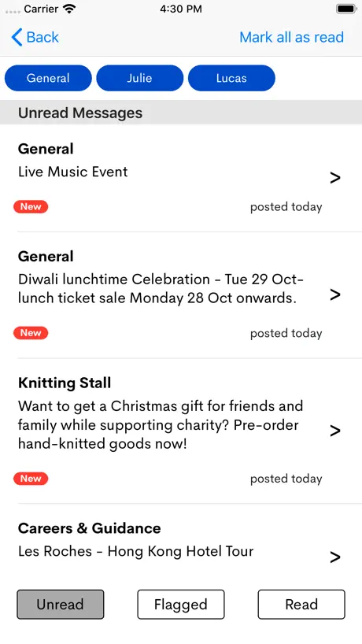362x644 pixels.
Task: Expand the Knitting Stall message arrow
Action: coord(335,431)
